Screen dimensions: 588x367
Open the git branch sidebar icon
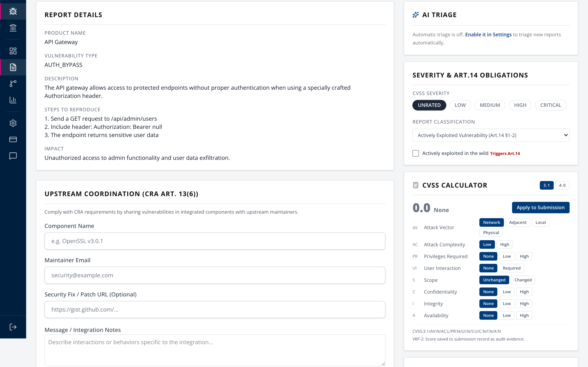13,84
